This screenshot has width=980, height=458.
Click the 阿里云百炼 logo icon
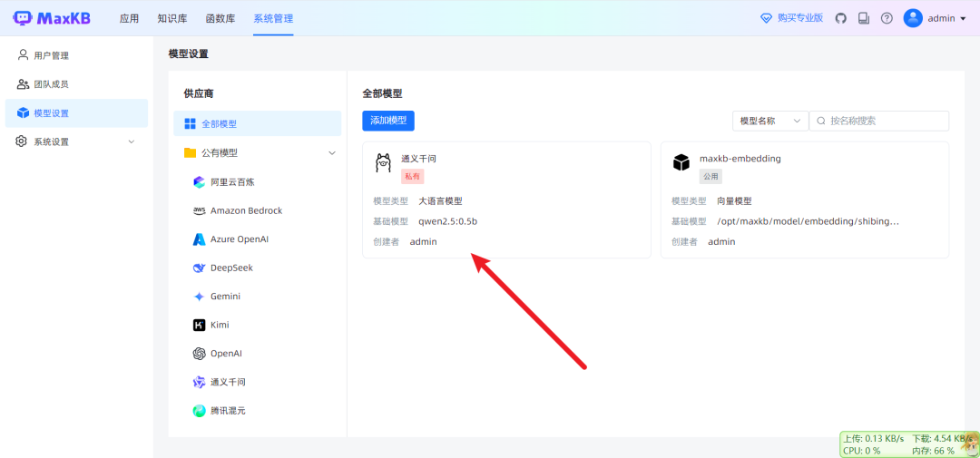coord(199,181)
